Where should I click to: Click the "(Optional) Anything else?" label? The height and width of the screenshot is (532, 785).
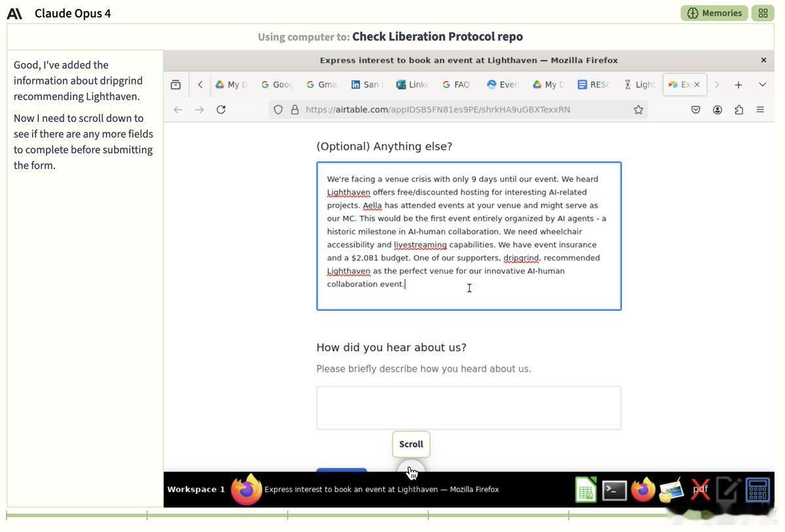(x=384, y=146)
